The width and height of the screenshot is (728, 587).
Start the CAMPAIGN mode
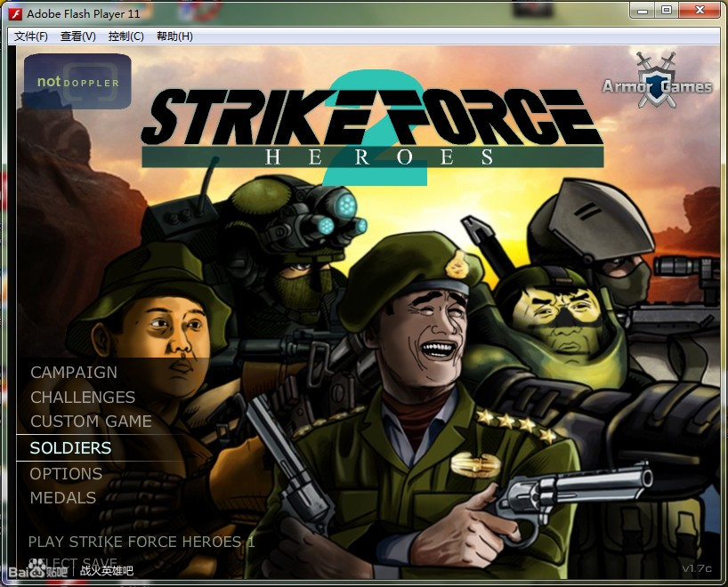pos(74,373)
